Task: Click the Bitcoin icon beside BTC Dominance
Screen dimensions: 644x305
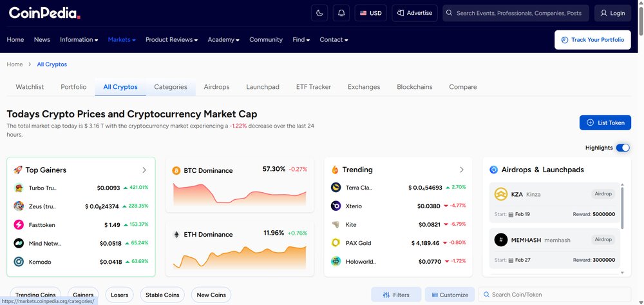Action: [176, 170]
